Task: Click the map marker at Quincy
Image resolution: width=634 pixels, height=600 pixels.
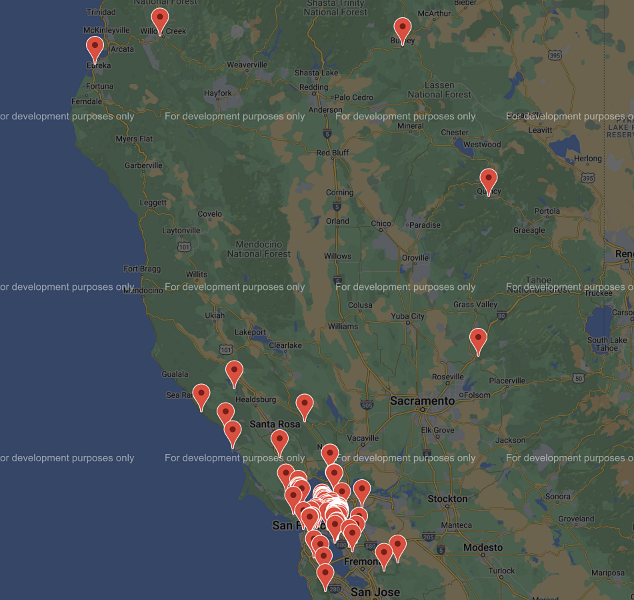Action: point(488,182)
